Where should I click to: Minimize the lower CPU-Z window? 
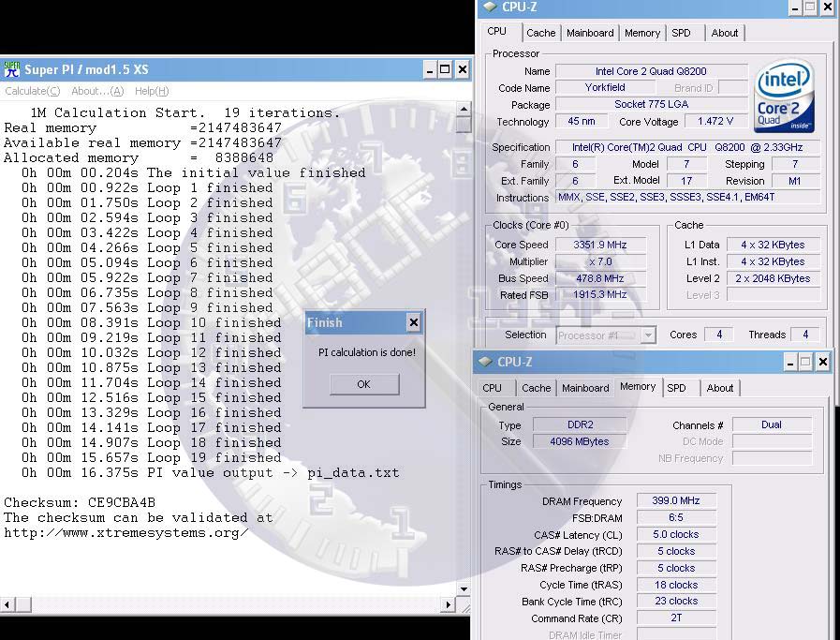point(789,363)
